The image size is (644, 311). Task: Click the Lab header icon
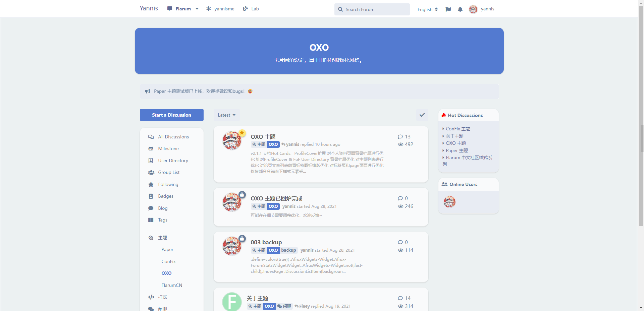coord(246,9)
